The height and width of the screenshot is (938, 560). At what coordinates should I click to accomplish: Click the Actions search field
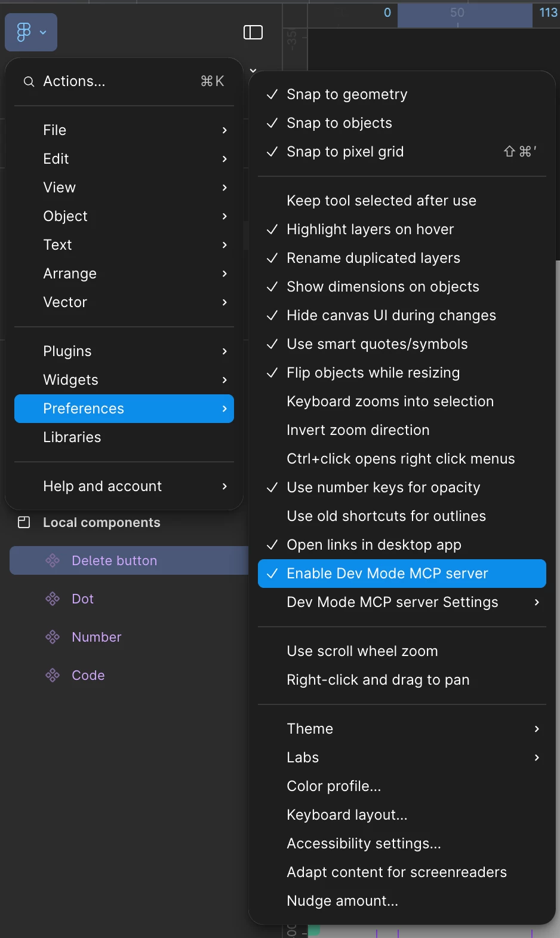point(124,82)
